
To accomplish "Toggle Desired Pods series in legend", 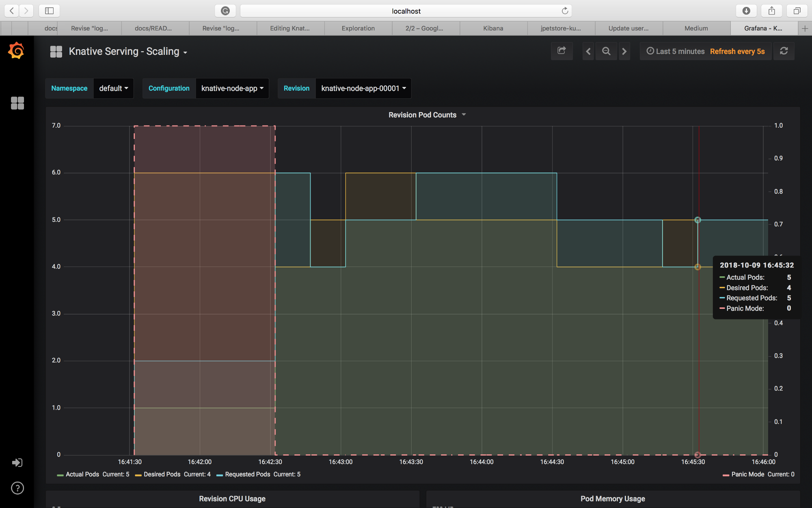I will 162,474.
